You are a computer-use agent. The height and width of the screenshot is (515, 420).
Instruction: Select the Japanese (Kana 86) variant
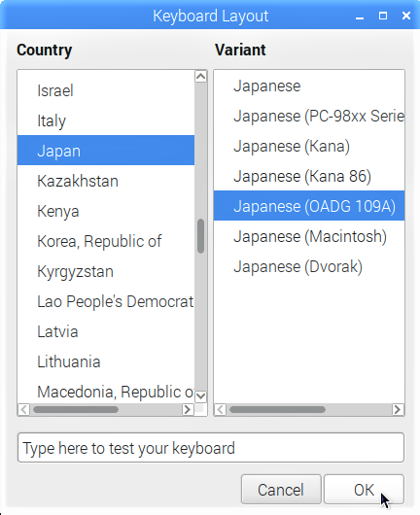309,177
